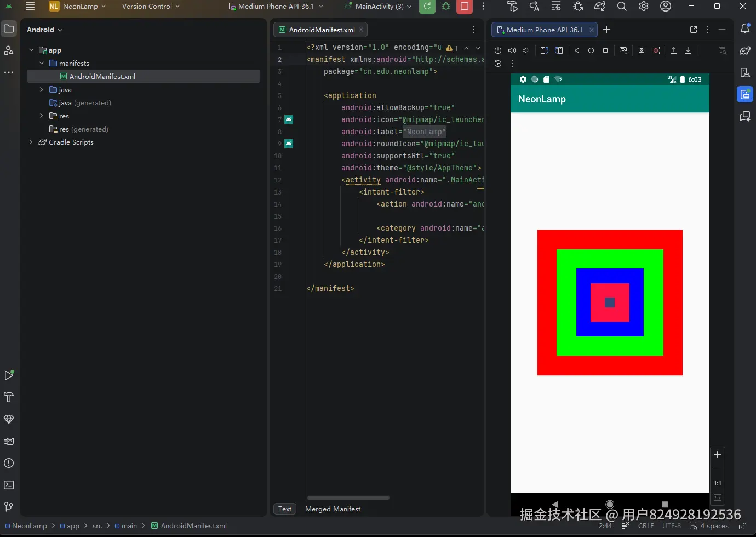Increase emulator volume
This screenshot has height=537, width=756.
click(x=512, y=50)
